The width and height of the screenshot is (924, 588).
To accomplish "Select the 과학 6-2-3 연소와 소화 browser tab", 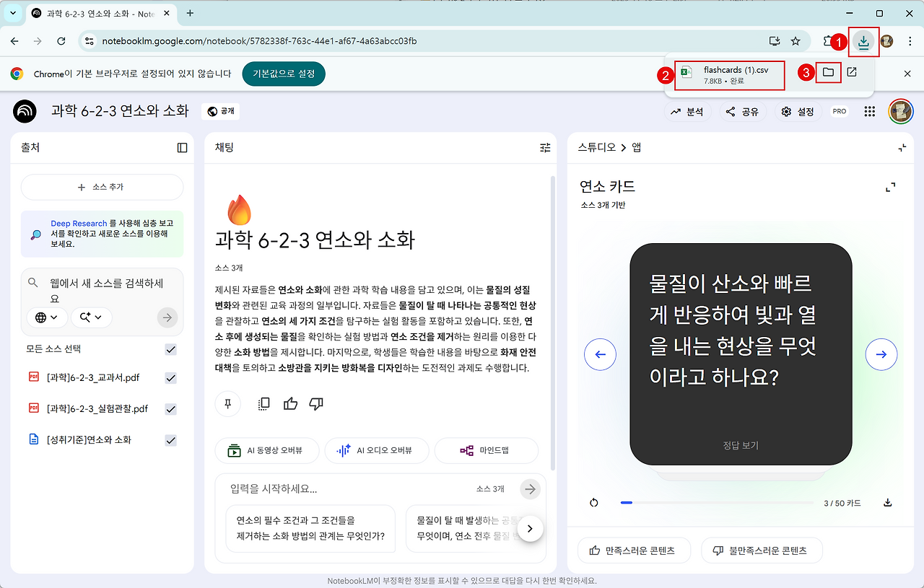I will click(100, 13).
